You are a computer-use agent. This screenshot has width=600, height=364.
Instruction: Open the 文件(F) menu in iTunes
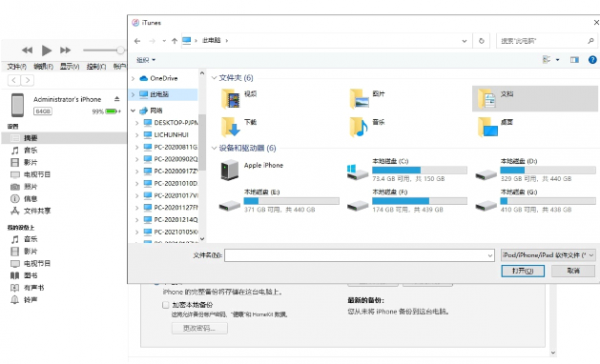point(16,67)
